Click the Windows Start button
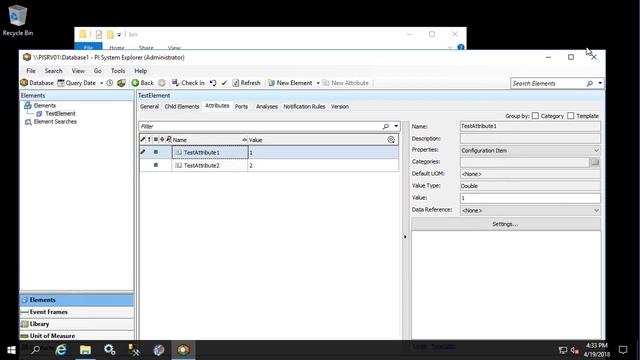Screen dimensions: 640x360 11,350
